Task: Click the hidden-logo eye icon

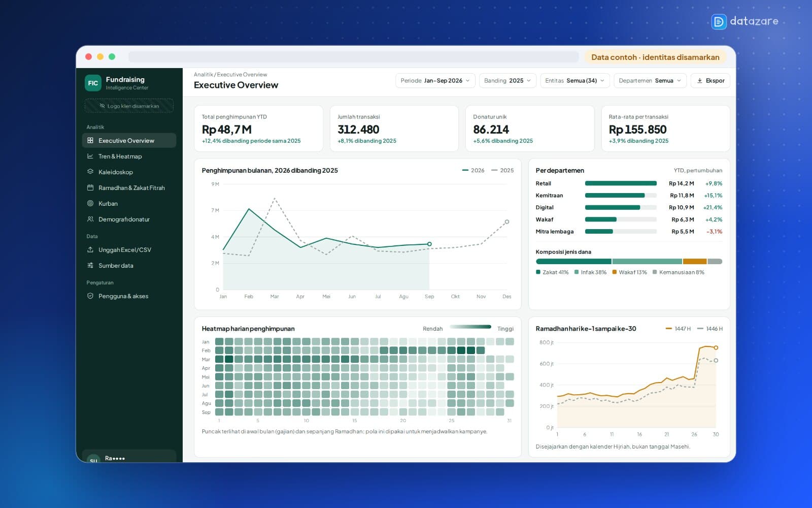Action: tap(103, 106)
